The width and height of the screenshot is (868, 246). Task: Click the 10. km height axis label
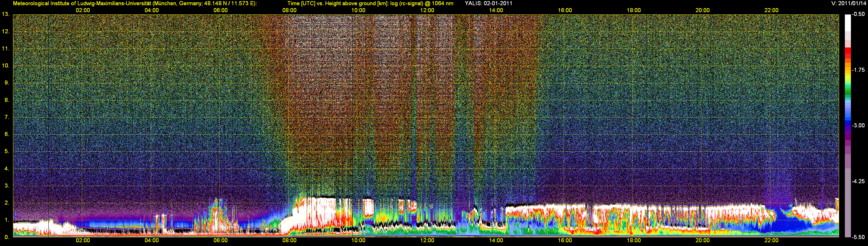coord(5,66)
